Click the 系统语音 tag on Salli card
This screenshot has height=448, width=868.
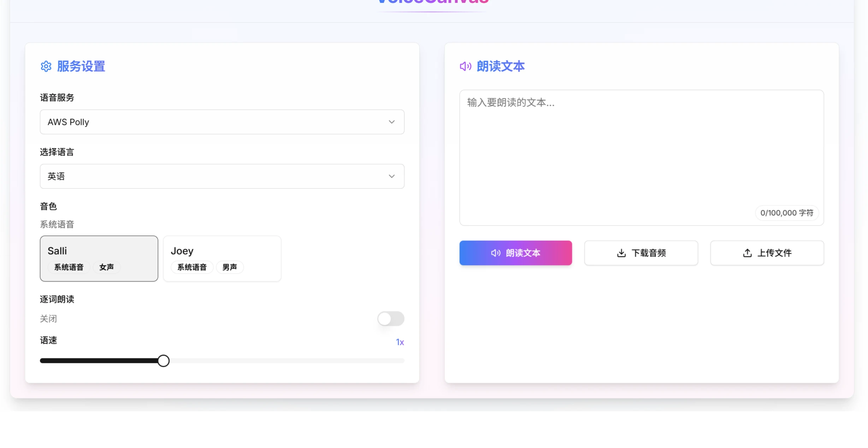tap(69, 267)
